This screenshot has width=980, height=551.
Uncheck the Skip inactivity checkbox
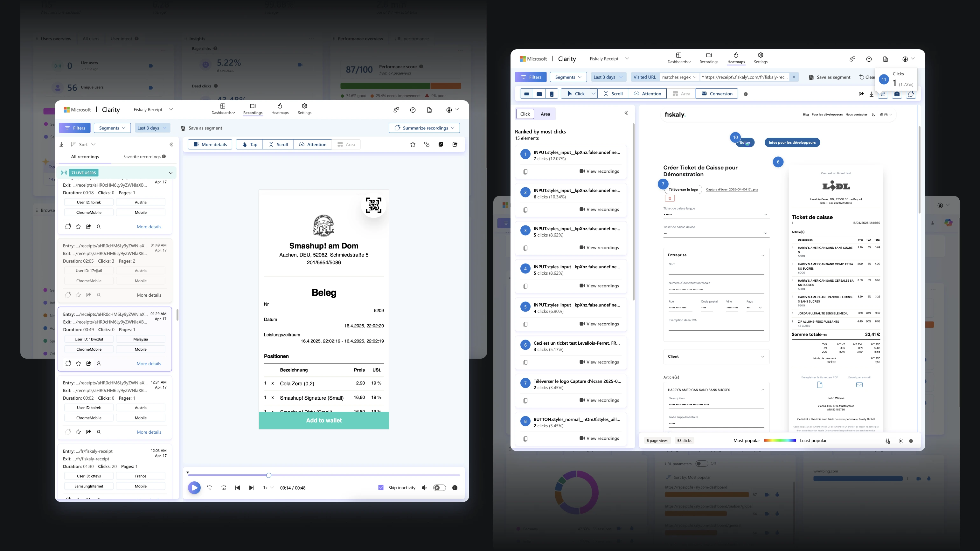(x=381, y=487)
